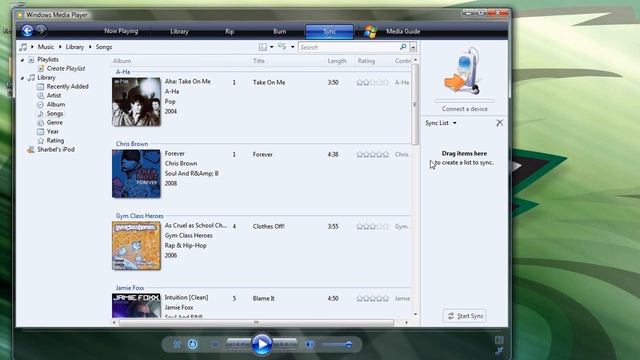
Task: Select Sharbel's iPod device in the sidebar
Action: [x=56, y=149]
